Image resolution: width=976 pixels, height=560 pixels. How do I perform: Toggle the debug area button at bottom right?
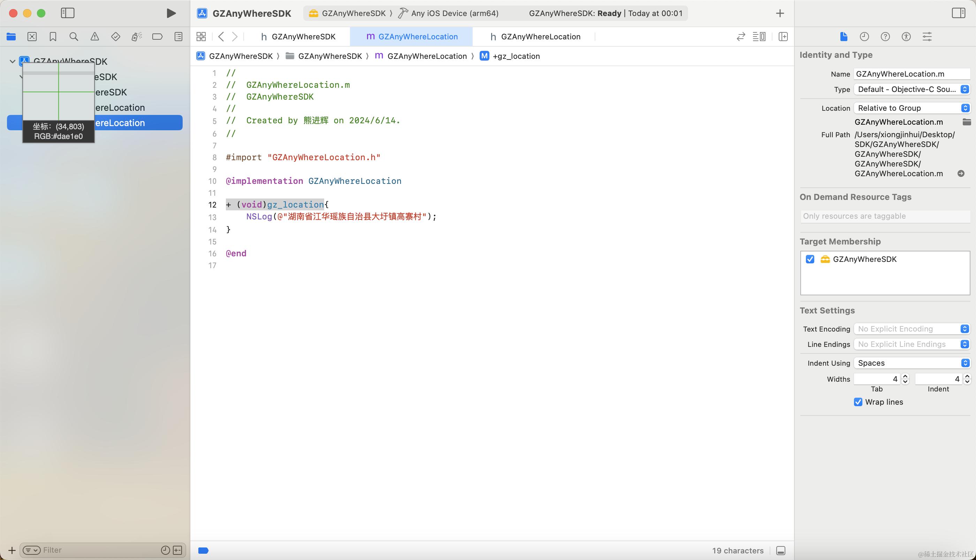tap(781, 550)
